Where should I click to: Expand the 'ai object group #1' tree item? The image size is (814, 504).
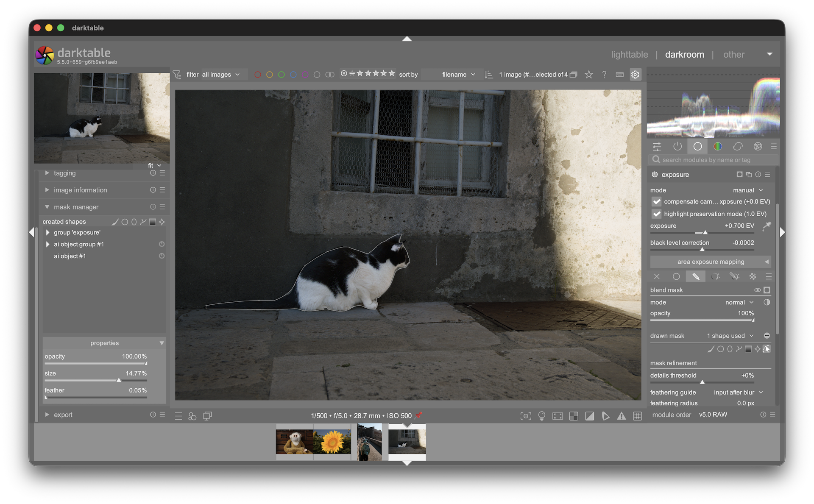pyautogui.click(x=47, y=245)
